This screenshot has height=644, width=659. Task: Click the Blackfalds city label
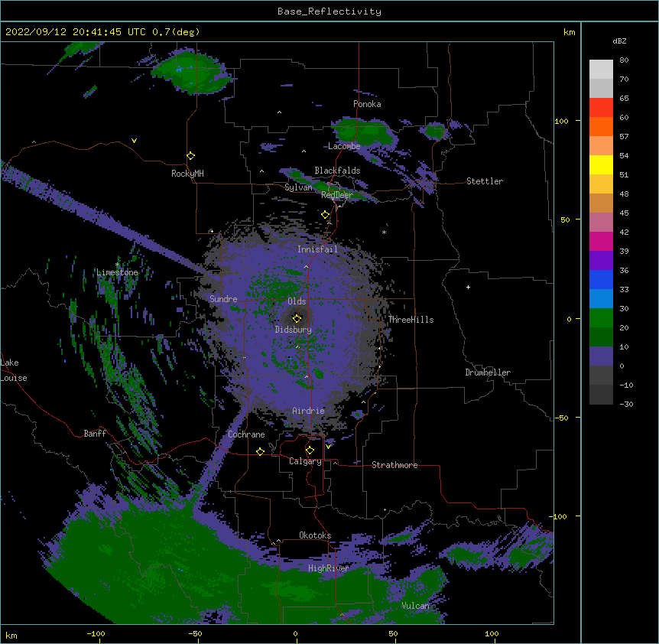coord(337,171)
